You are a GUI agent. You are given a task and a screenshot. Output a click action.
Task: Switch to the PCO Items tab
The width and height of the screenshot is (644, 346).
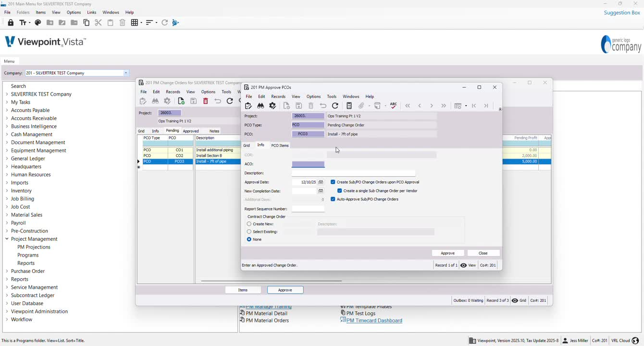click(x=280, y=145)
